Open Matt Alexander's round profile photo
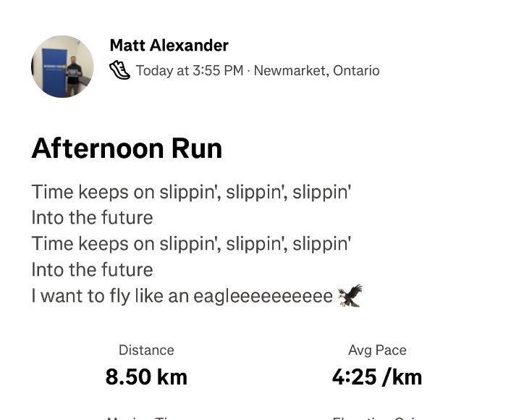Image resolution: width=524 pixels, height=420 pixels. [63, 67]
